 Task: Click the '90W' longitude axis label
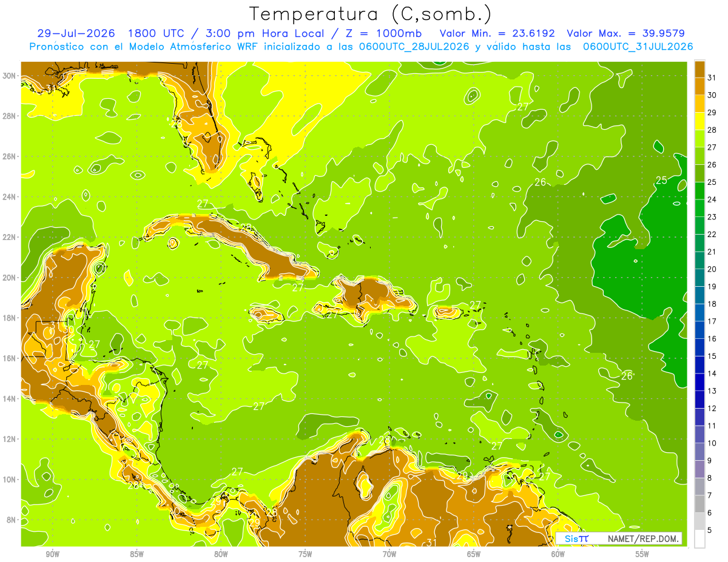[52, 554]
